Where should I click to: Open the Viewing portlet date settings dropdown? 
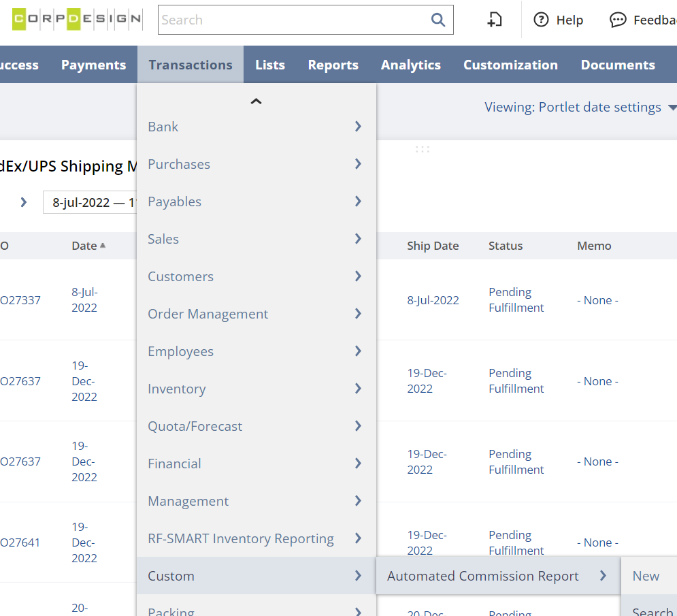pyautogui.click(x=580, y=107)
